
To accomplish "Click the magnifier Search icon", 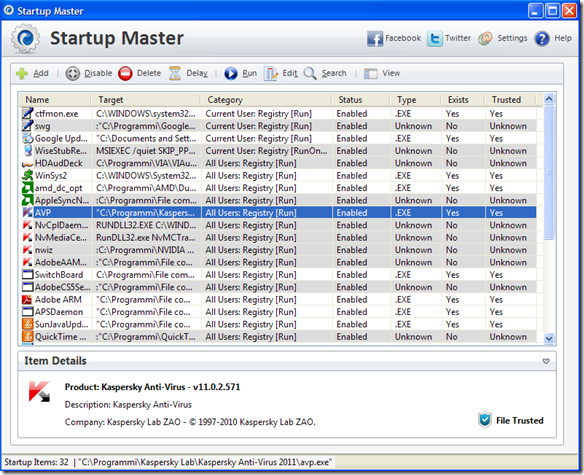I will click(310, 73).
